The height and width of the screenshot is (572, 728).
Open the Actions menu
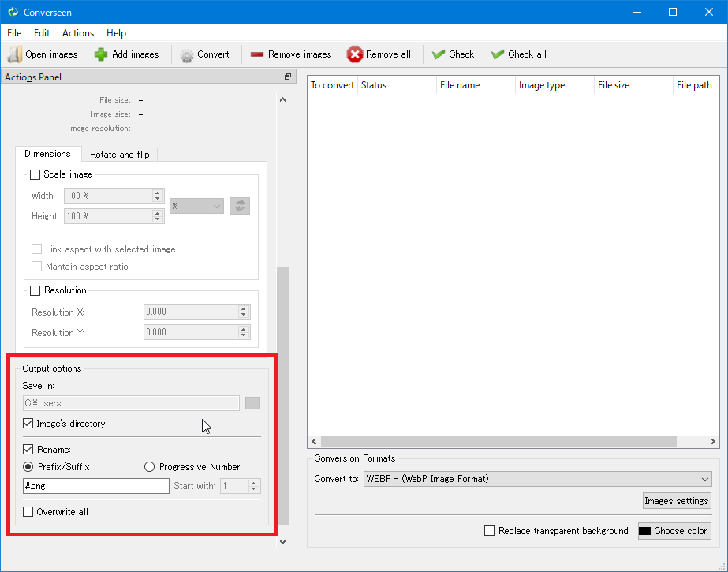click(78, 33)
